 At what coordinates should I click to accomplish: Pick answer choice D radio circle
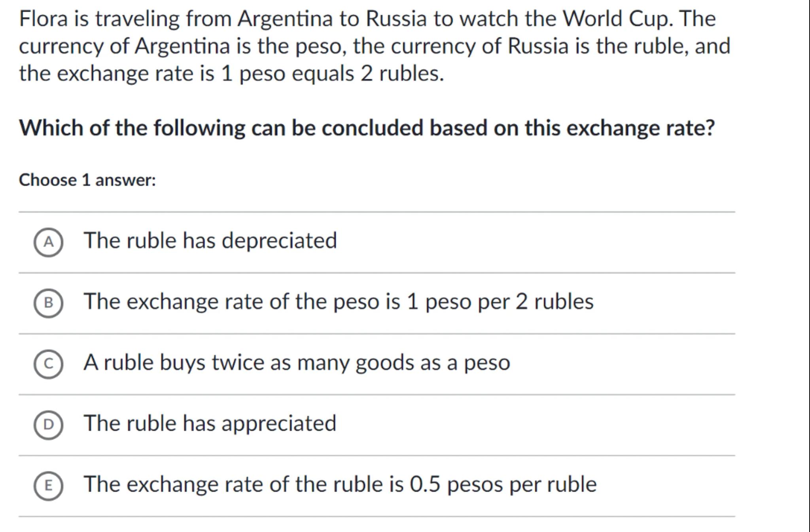pyautogui.click(x=48, y=425)
